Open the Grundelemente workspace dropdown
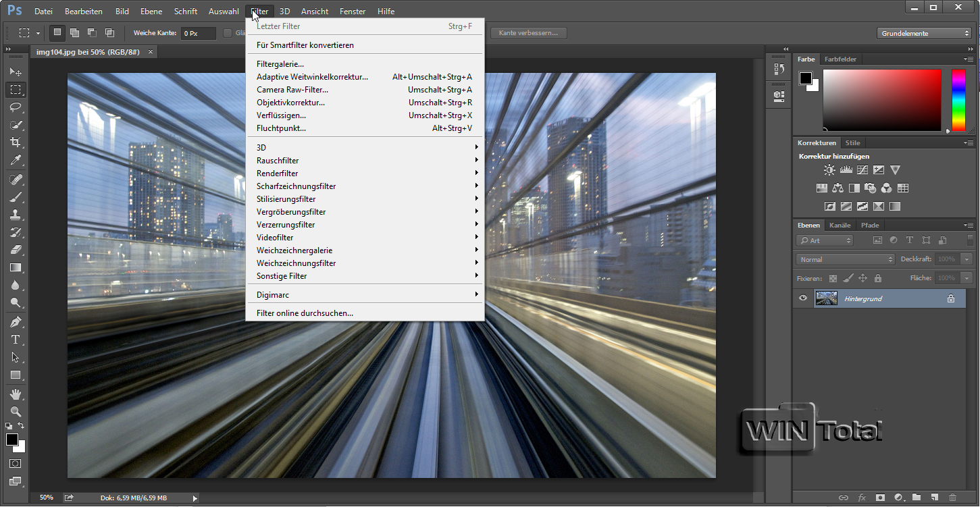Image resolution: width=980 pixels, height=507 pixels. click(x=925, y=33)
